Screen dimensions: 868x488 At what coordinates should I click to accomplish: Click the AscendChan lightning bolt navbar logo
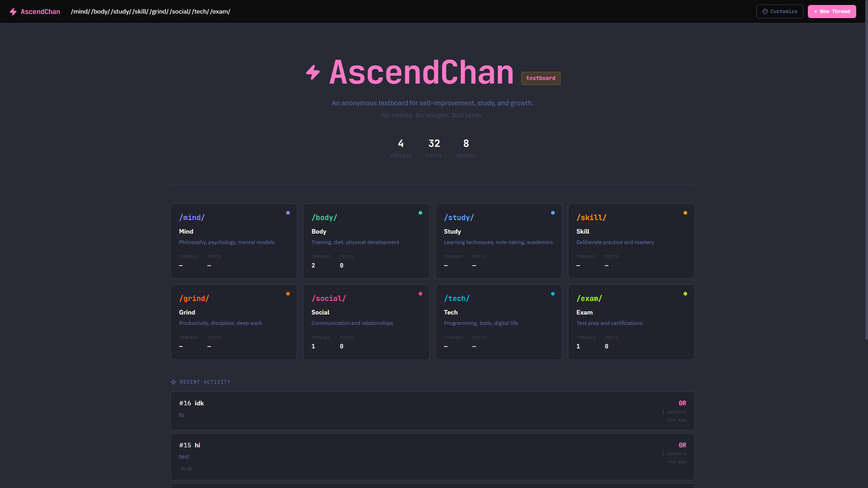click(x=13, y=12)
